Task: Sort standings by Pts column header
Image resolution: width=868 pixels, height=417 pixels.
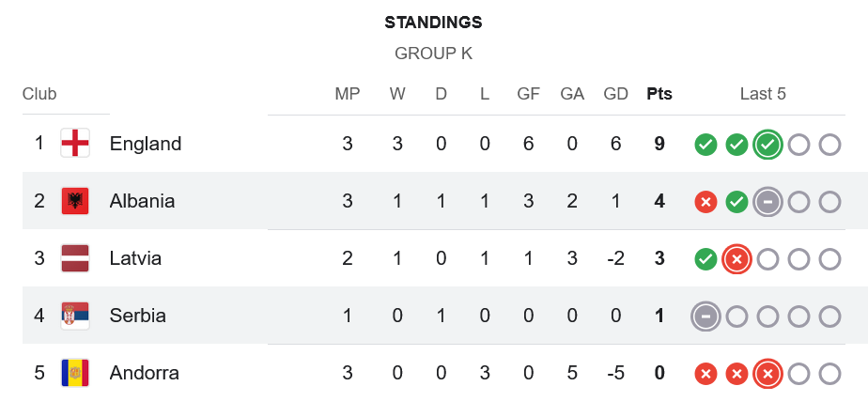Action: coord(659,94)
